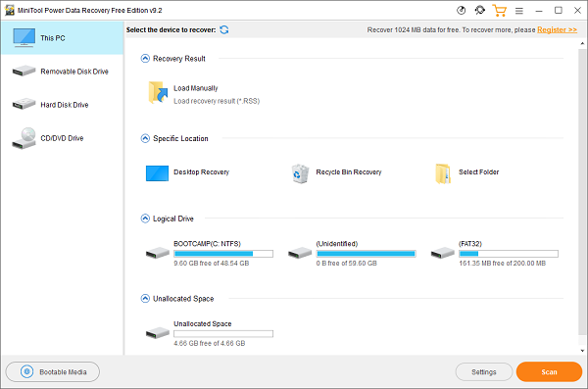Open the Settings button
Screen dimensions: 588x389
pyautogui.click(x=484, y=371)
